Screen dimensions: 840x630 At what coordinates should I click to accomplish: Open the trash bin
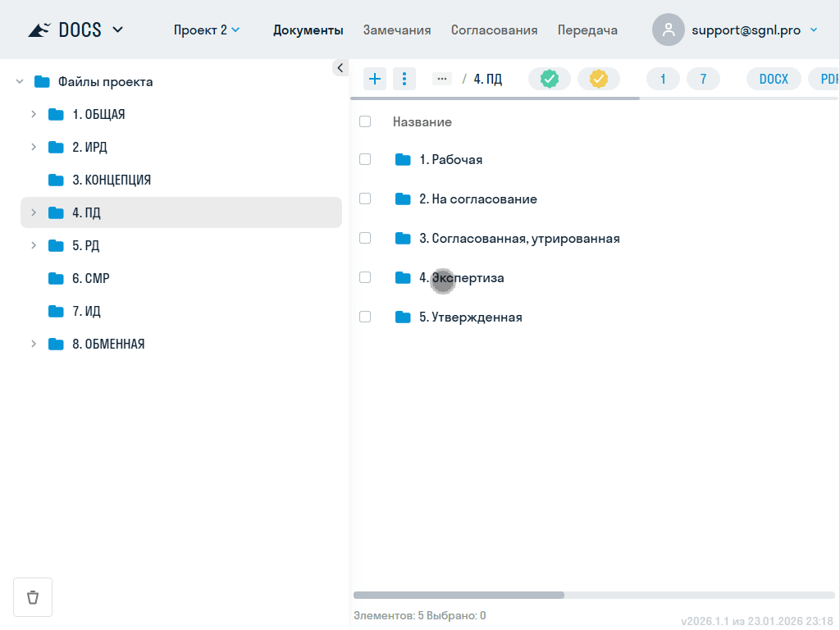click(x=33, y=597)
